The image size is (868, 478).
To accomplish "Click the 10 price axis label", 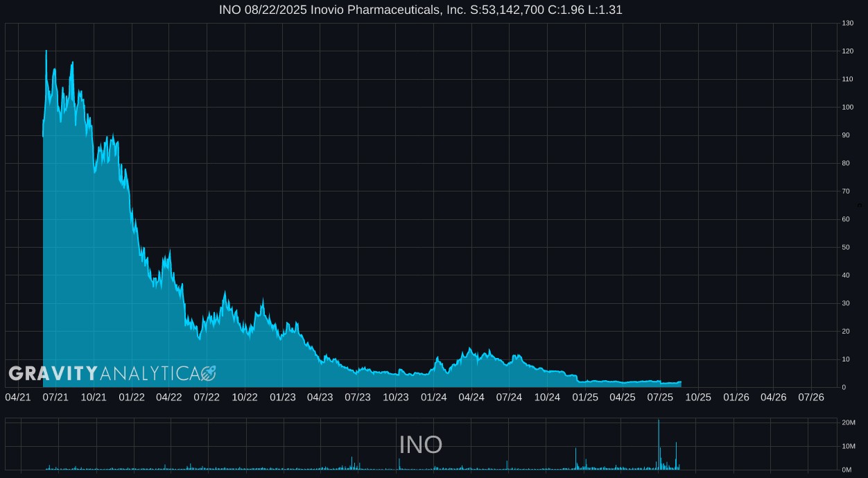I will click(847, 359).
